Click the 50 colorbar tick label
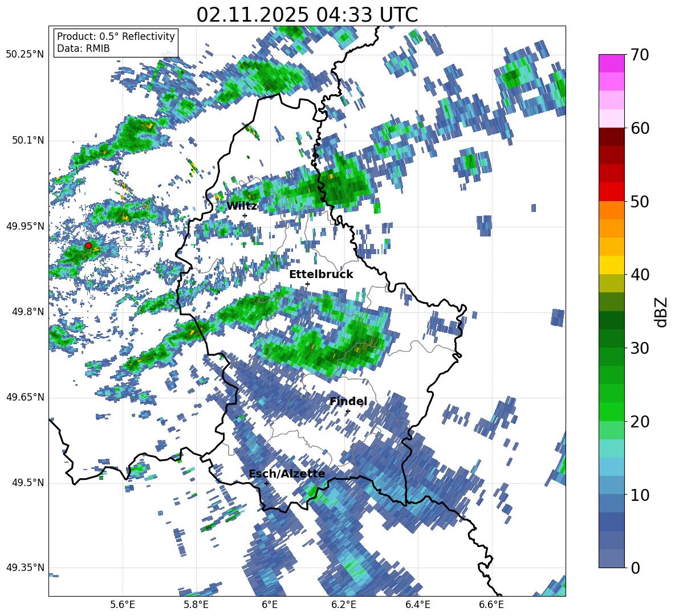Image resolution: width=675 pixels, height=616 pixels. pos(640,201)
